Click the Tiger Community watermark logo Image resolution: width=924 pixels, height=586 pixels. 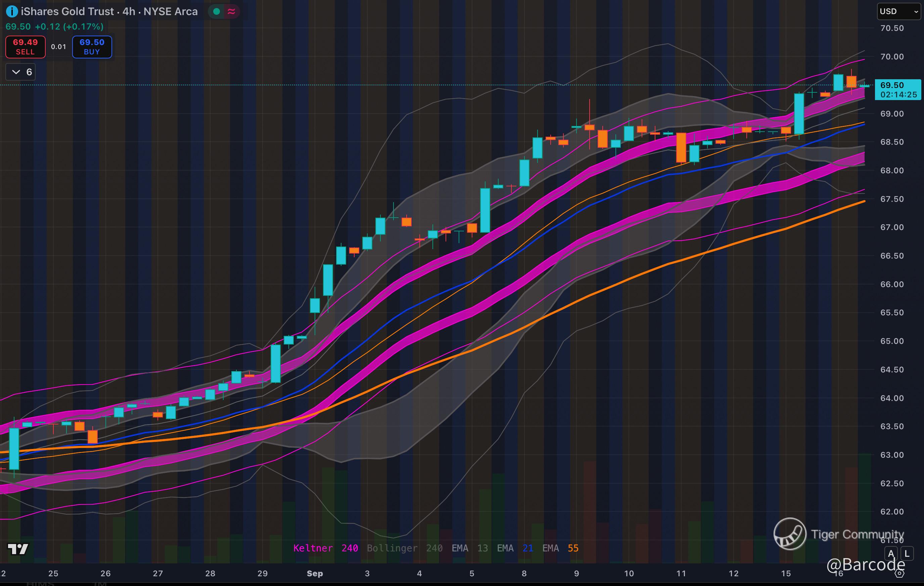tap(789, 534)
